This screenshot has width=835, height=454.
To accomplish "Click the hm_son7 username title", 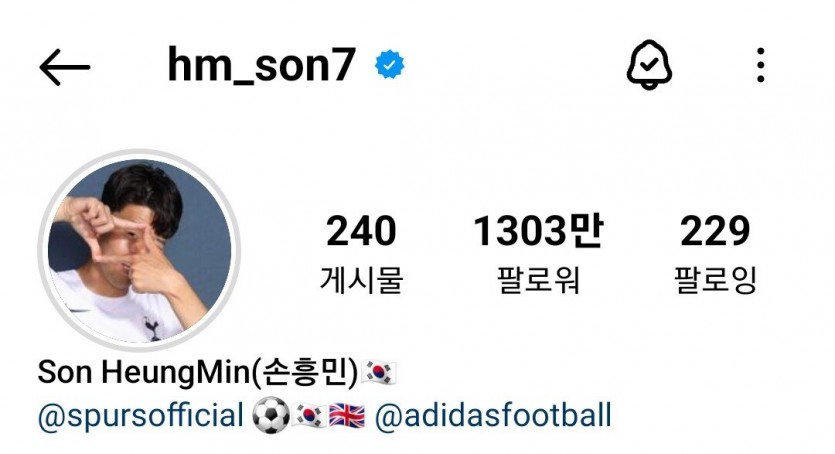I will tap(261, 65).
